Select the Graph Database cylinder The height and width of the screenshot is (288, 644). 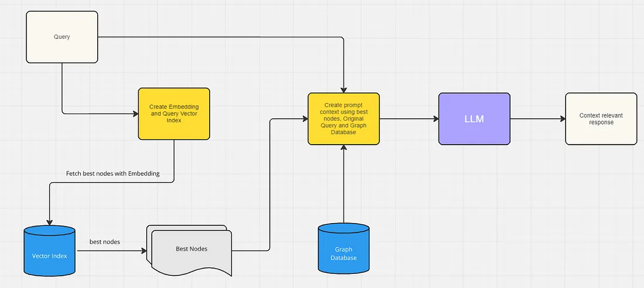[344, 249]
